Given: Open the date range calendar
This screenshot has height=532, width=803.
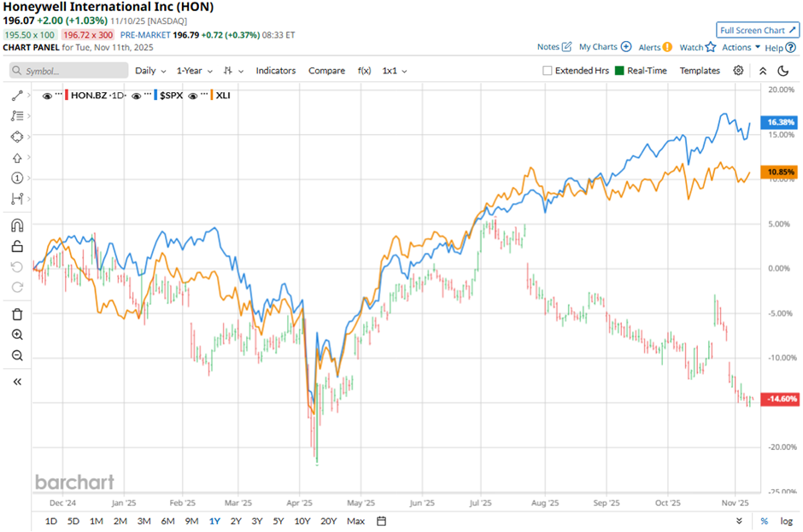Looking at the screenshot, I should click(381, 521).
